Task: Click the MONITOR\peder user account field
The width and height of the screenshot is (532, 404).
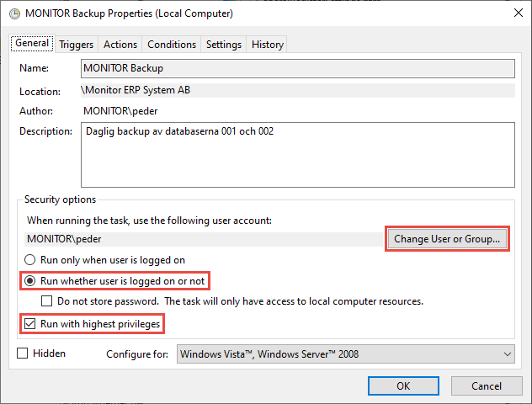Action: 202,239
